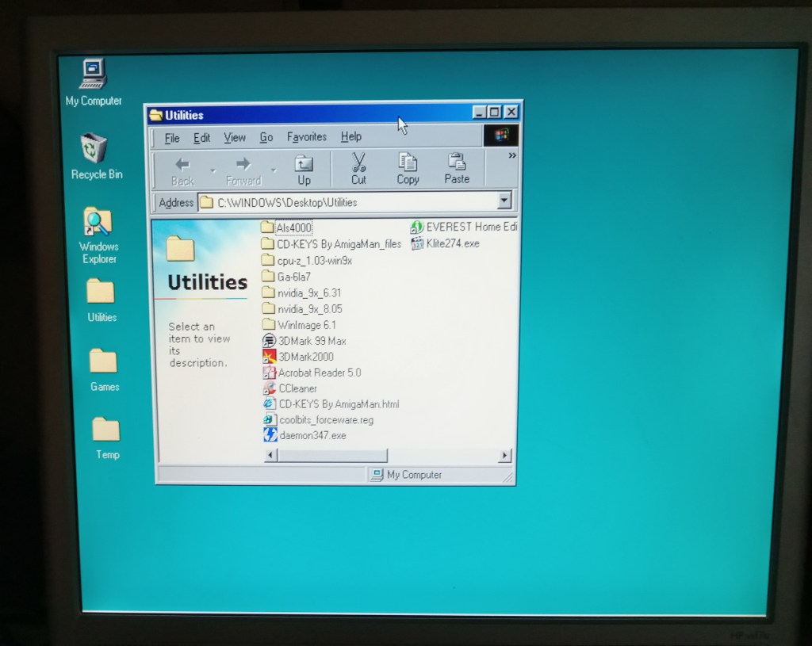Open the Games folder on desktop
Viewport: 812px width, 646px height.
pos(103,362)
